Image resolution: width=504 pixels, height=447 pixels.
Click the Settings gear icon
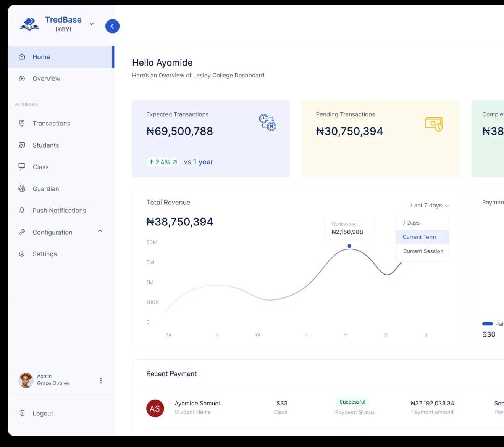pyautogui.click(x=22, y=254)
